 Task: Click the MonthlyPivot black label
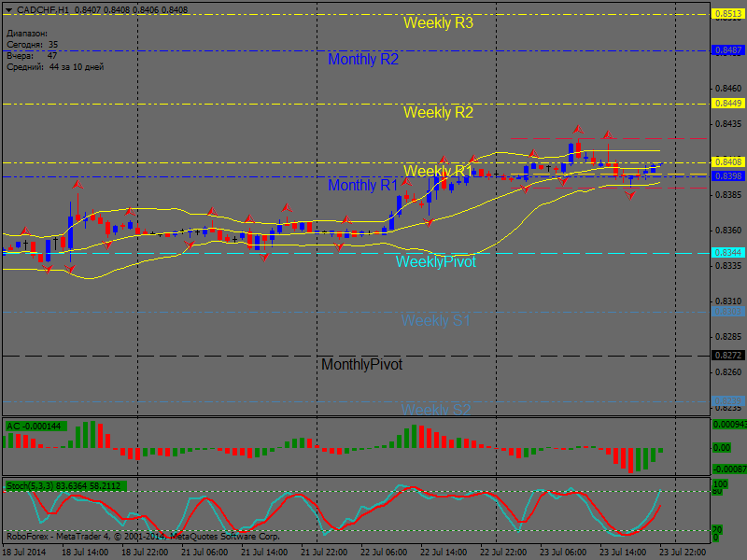[361, 364]
